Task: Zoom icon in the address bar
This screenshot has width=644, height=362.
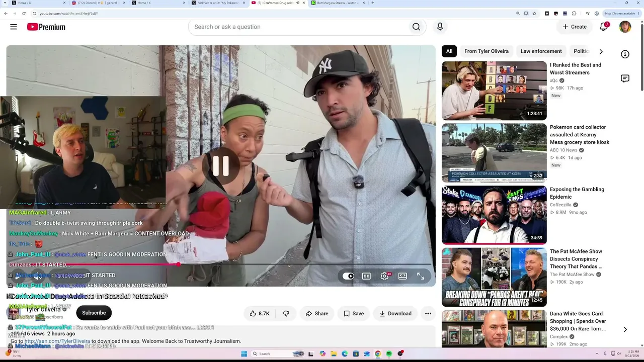Action: 518,14
